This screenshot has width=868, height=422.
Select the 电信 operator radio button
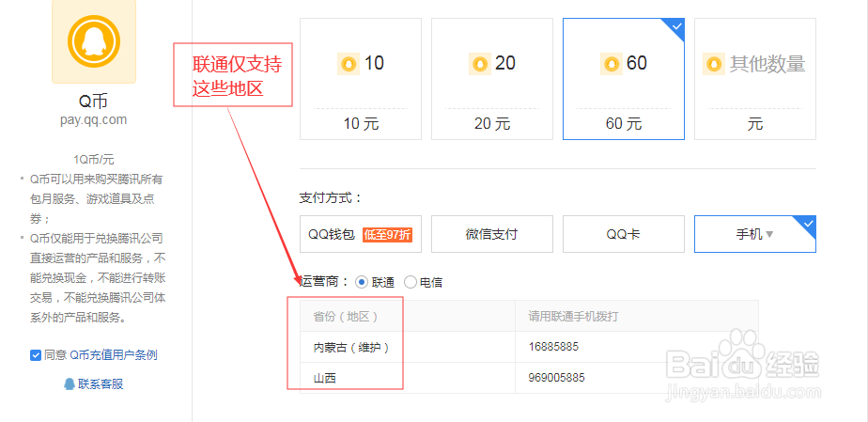click(411, 283)
